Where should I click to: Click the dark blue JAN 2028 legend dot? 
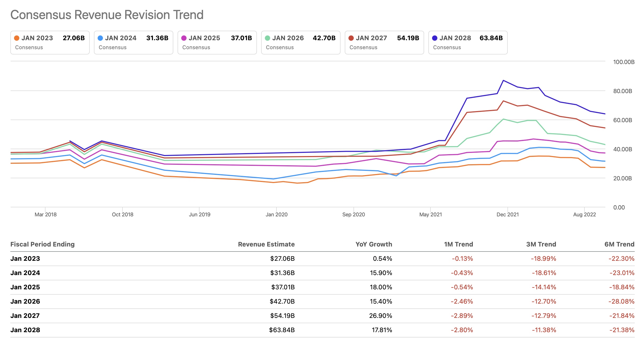[435, 38]
